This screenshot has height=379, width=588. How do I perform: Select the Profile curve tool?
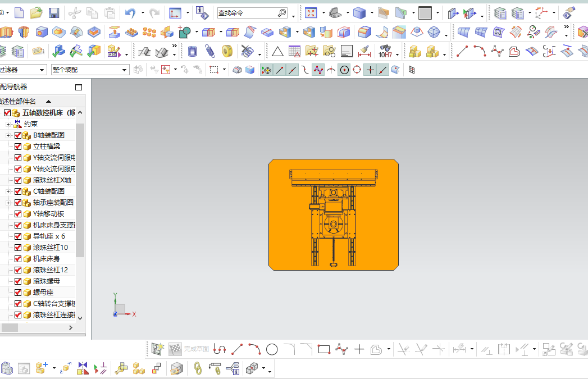[220, 349]
